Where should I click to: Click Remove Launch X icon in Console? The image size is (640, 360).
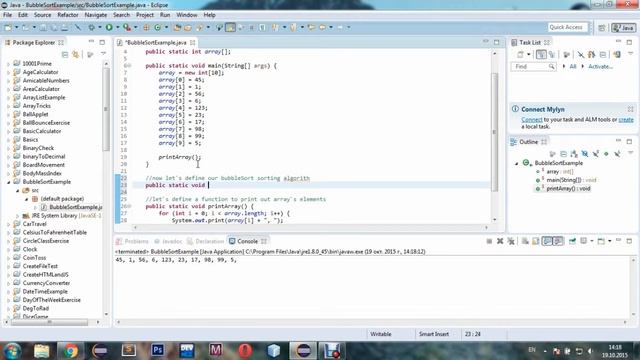[x=500, y=241]
